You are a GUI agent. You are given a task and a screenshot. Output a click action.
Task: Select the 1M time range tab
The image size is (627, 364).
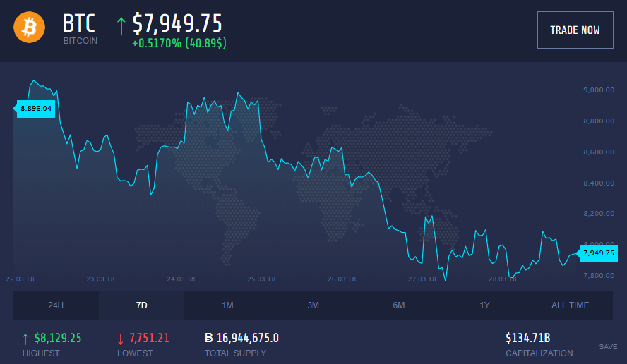pos(227,305)
